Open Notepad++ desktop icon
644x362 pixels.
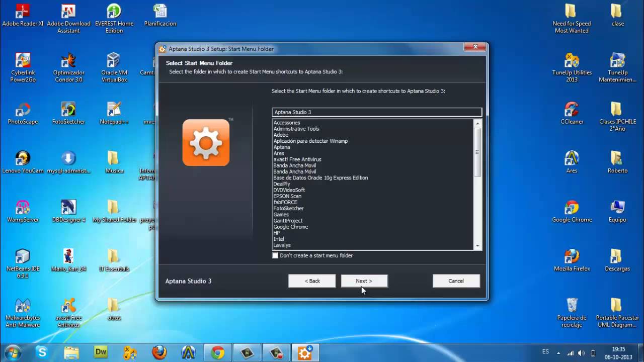pyautogui.click(x=114, y=114)
